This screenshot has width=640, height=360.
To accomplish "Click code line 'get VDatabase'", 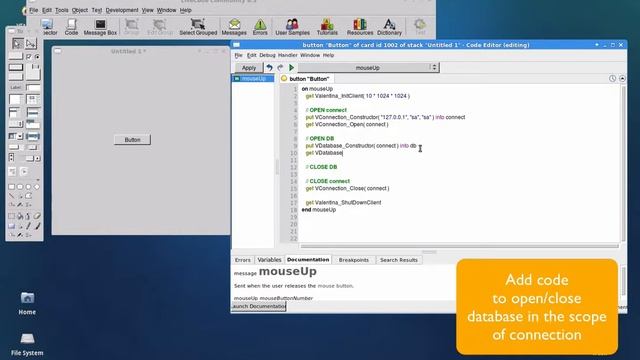I will (324, 153).
